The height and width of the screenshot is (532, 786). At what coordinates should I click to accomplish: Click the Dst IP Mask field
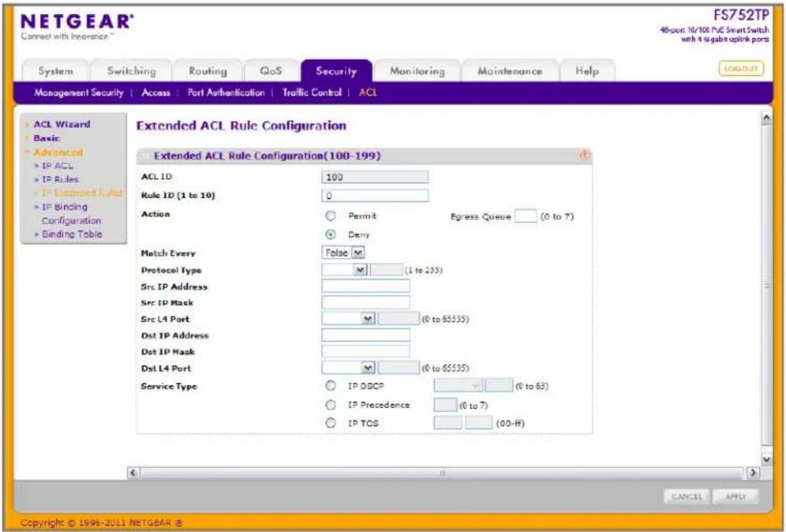tap(366, 351)
